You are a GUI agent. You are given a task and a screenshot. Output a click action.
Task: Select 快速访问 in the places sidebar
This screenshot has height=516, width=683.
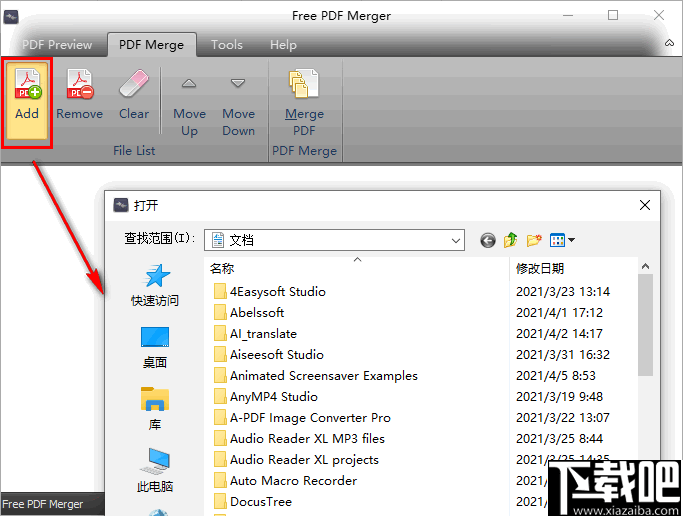155,285
